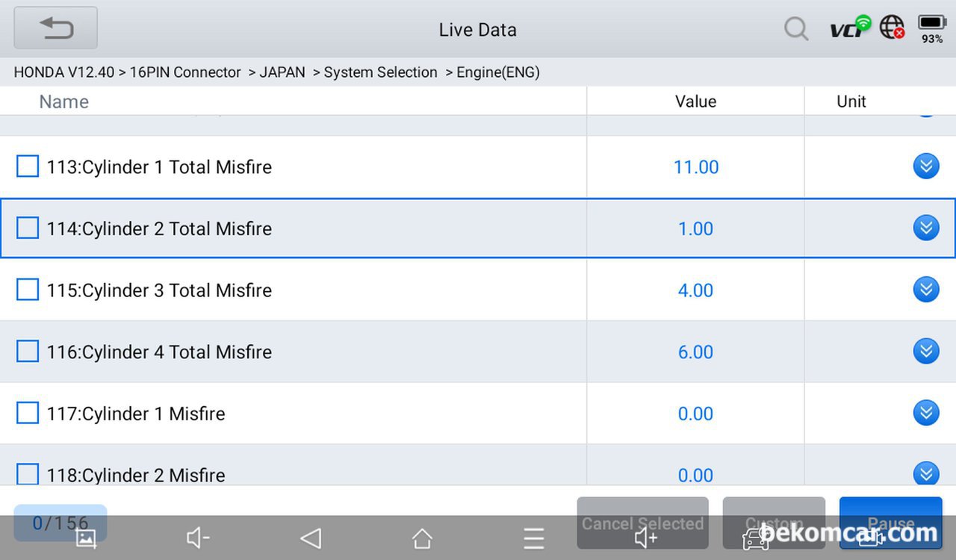Click the Name column header
956x560 pixels.
[x=63, y=102]
